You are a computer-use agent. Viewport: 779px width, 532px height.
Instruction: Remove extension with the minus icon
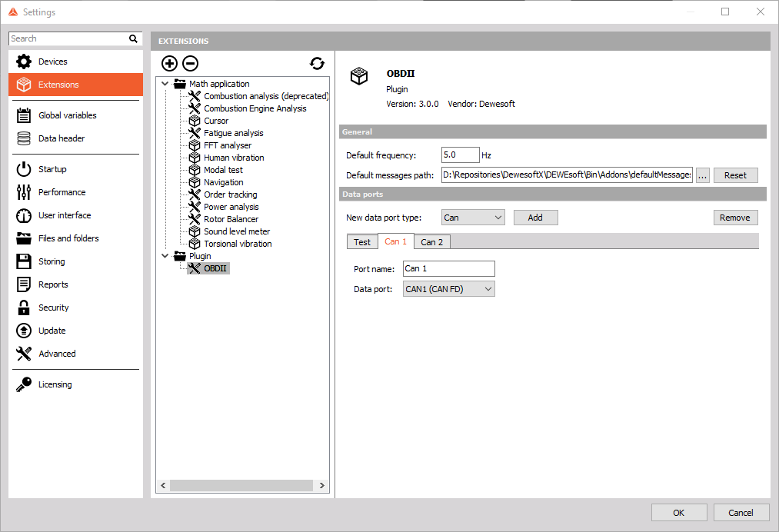point(190,64)
